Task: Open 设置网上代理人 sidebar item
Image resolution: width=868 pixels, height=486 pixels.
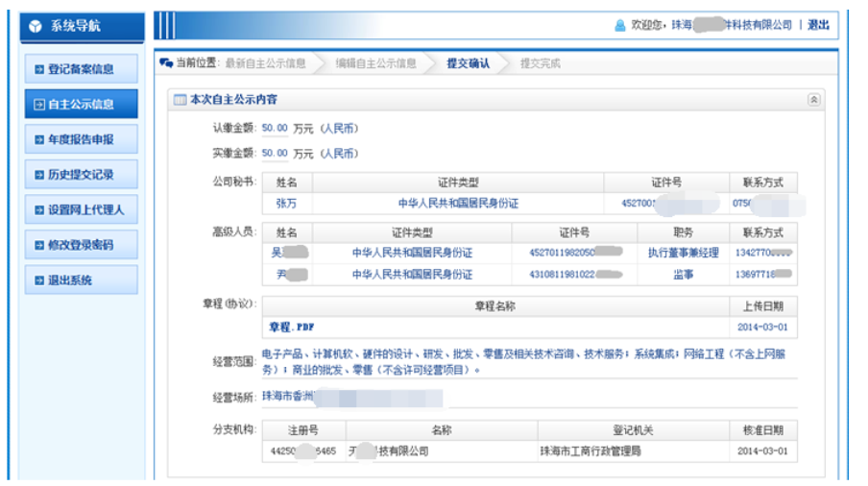Action: pos(81,209)
